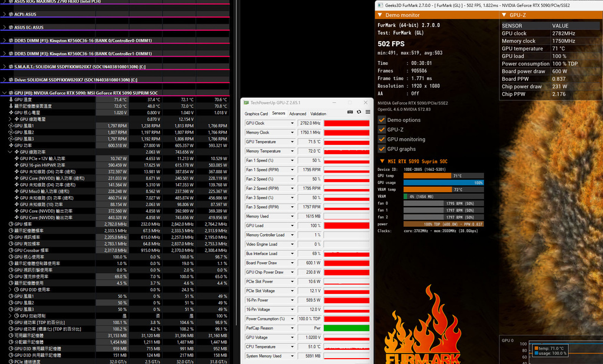Click GPU-Z app icon in title bar
The image size is (603, 364).
click(x=246, y=102)
